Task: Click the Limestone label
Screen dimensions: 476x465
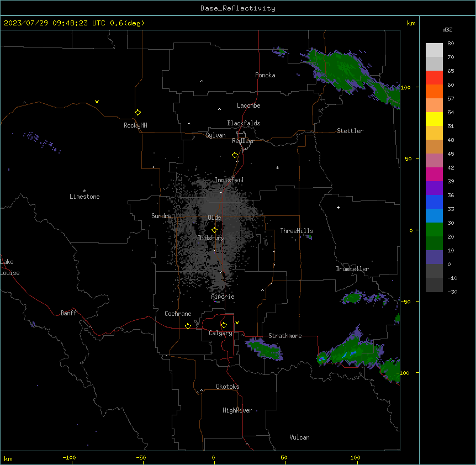Action: tap(84, 197)
